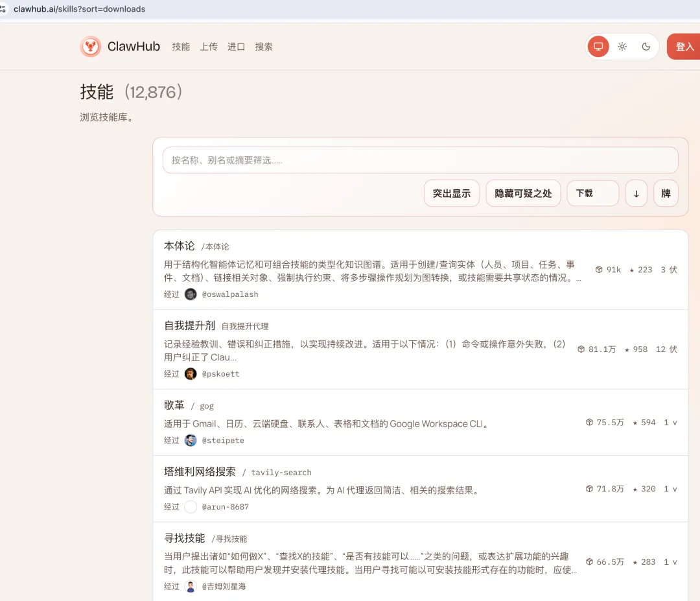
Task: Click the star count 320
Action: tap(648, 489)
